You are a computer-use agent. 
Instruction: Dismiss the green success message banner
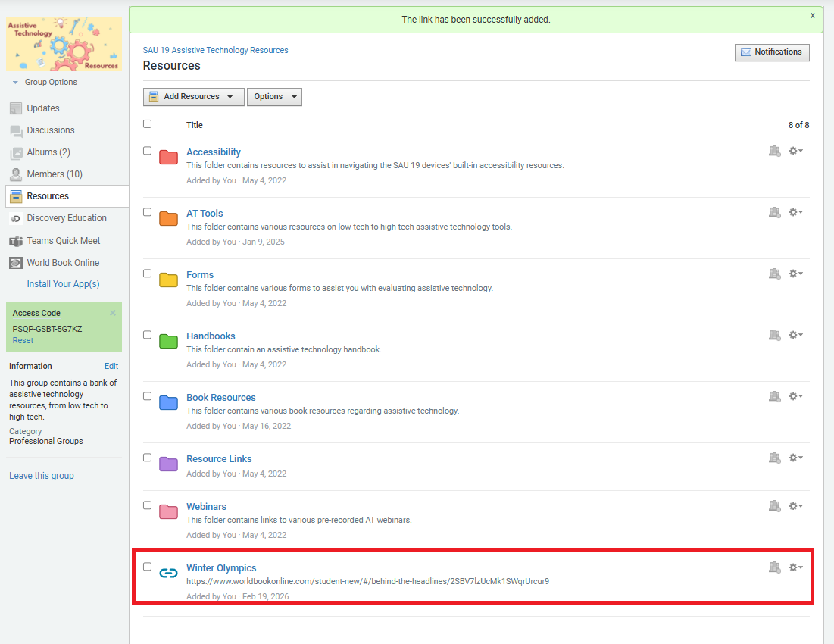[x=813, y=15]
